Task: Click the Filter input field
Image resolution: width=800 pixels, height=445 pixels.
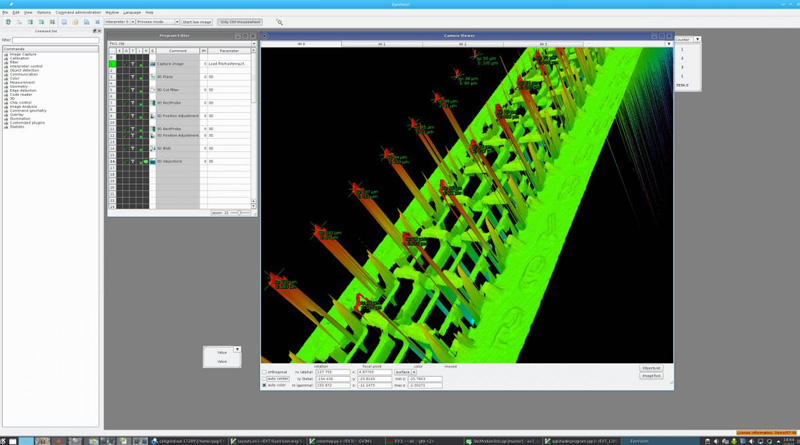Action: click(x=56, y=40)
